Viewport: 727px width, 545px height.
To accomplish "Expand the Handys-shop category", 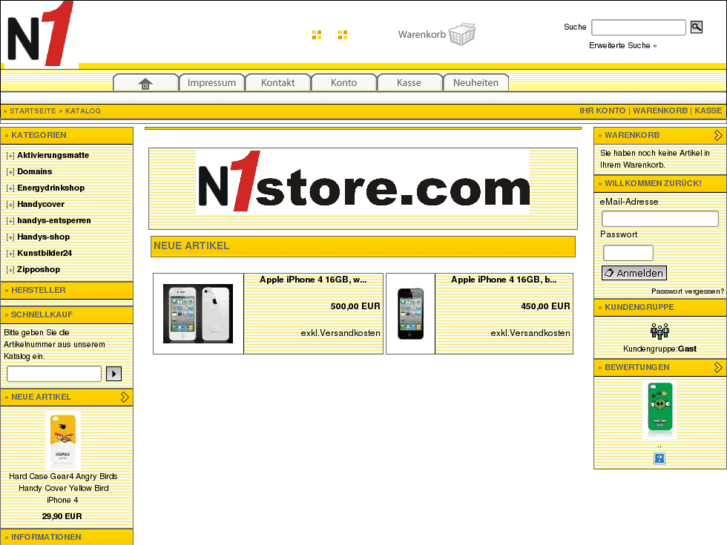I will (x=10, y=237).
